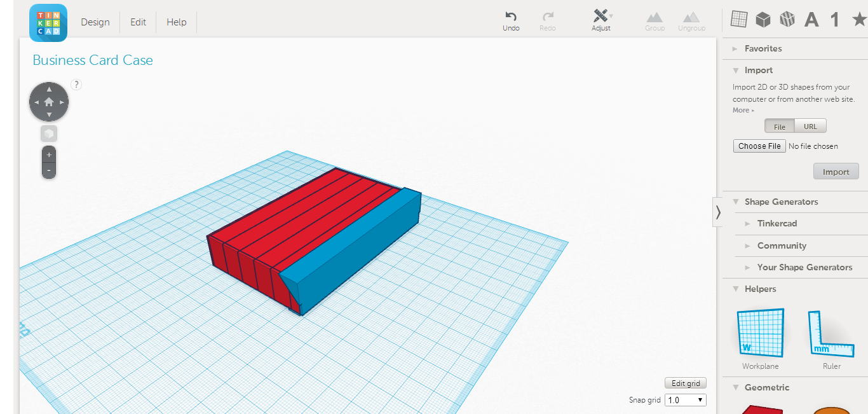Click the Import button
Image resolution: width=868 pixels, height=414 pixels.
836,172
